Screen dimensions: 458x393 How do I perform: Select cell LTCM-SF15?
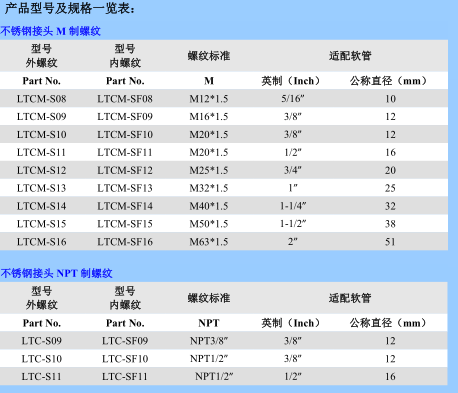(x=125, y=224)
